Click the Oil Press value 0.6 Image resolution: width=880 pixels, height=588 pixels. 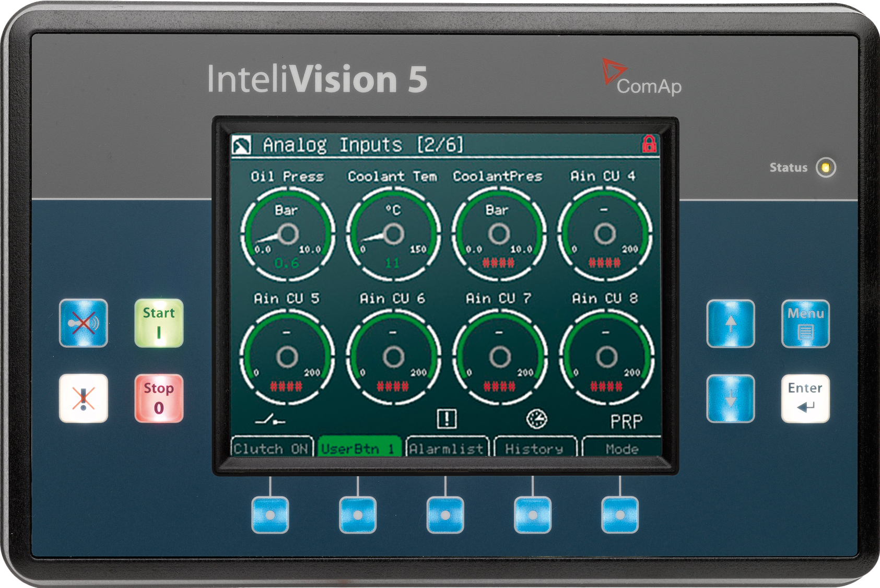click(287, 263)
